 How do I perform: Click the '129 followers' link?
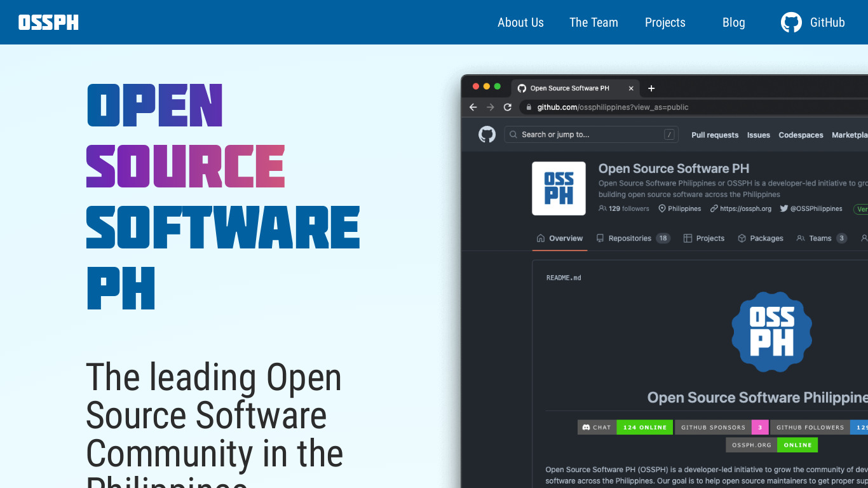624,208
